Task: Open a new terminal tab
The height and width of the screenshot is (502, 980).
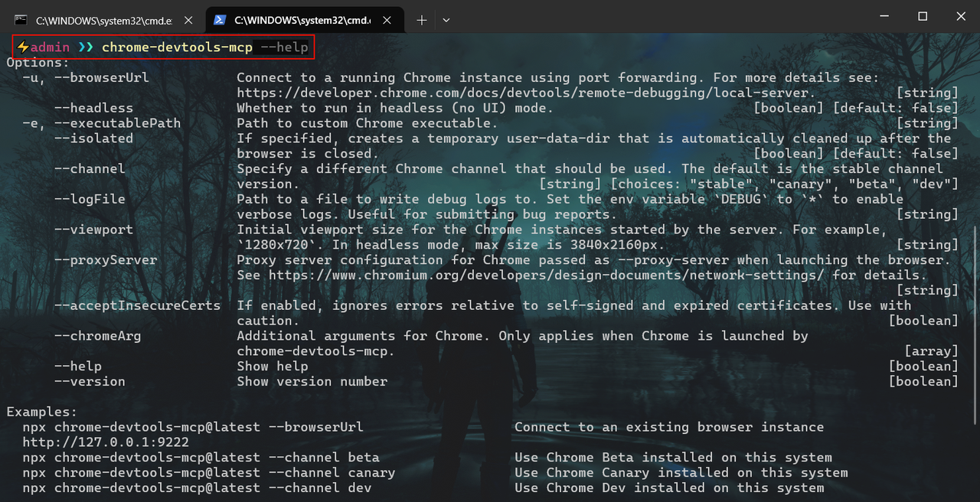Action: [x=421, y=20]
